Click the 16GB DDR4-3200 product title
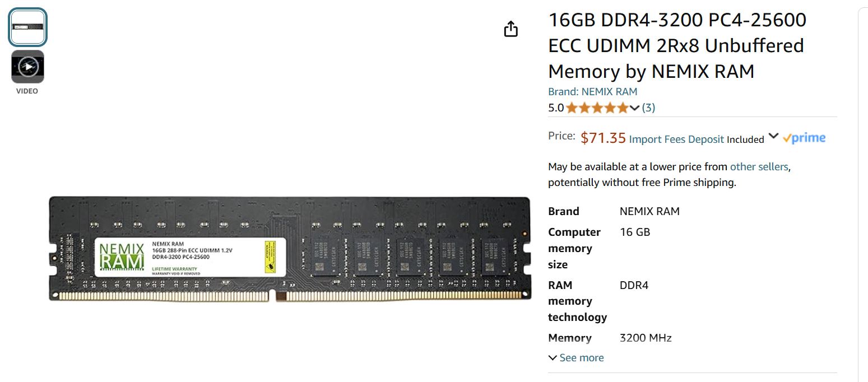The height and width of the screenshot is (382, 868). [x=677, y=46]
